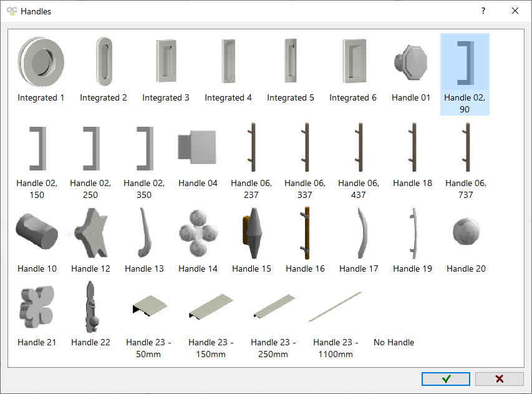Open help via the question mark button
The height and width of the screenshot is (394, 532).
pyautogui.click(x=483, y=11)
